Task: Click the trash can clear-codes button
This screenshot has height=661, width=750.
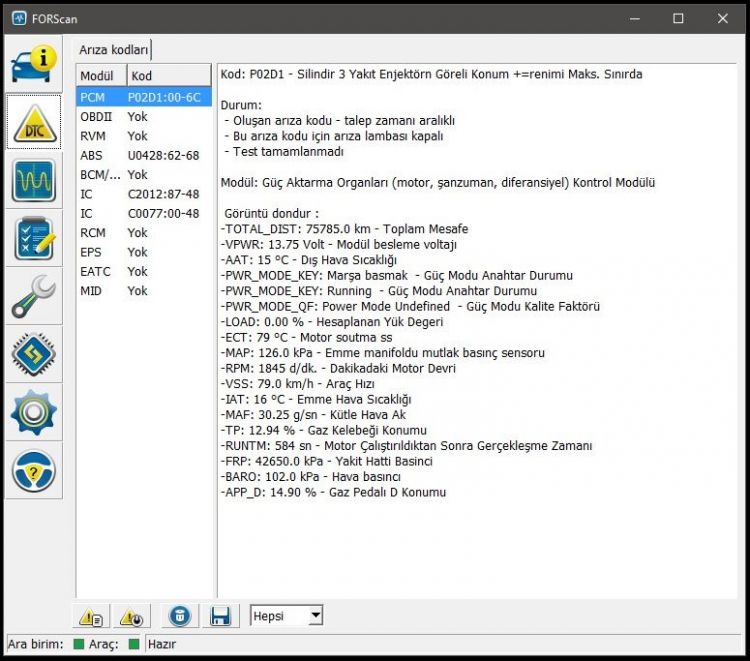Action: point(180,616)
